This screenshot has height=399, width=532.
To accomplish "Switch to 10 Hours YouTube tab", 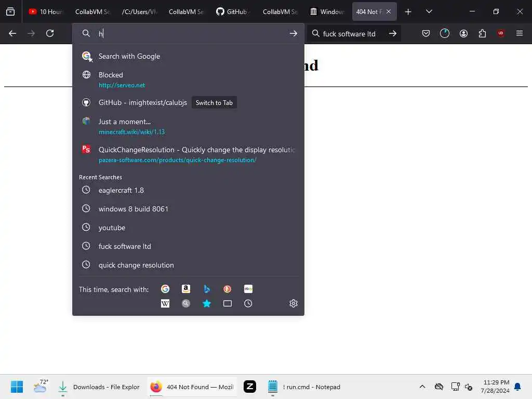I will click(46, 11).
